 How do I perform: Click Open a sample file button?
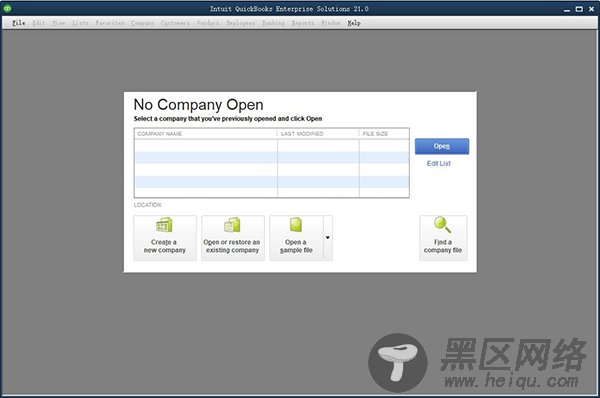[x=296, y=238]
